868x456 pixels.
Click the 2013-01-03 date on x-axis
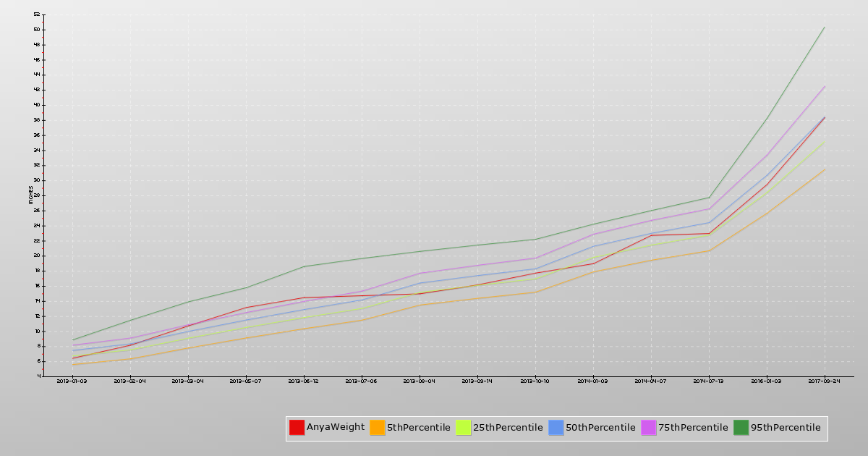pos(72,381)
